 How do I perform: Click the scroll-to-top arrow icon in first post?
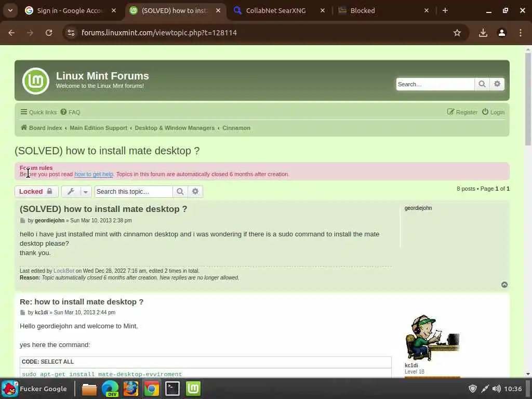point(504,285)
